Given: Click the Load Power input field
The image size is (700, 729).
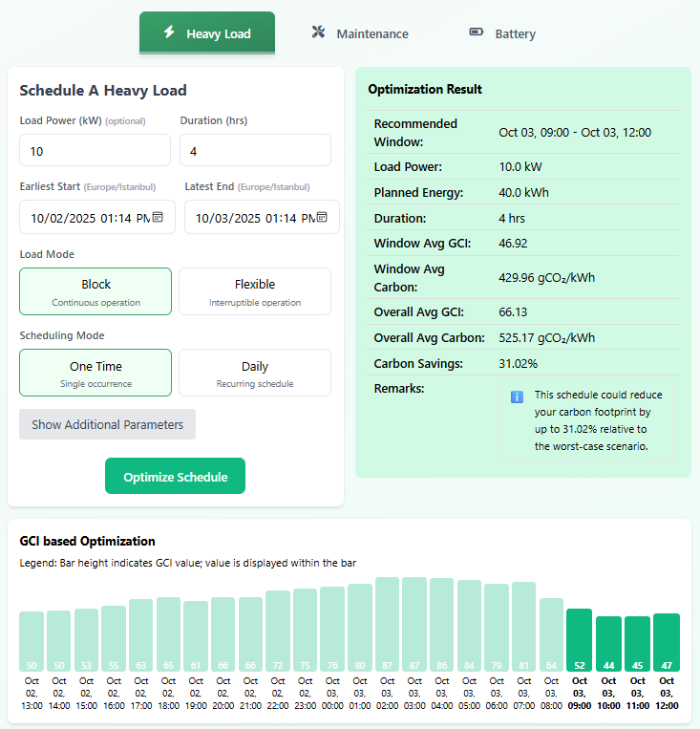Looking at the screenshot, I should click(x=95, y=151).
